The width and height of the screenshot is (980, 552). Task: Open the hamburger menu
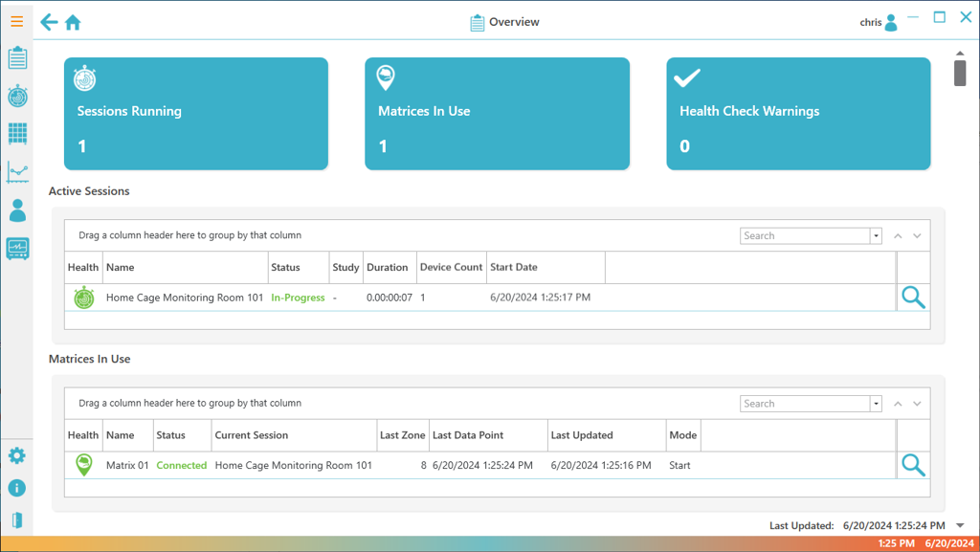pos(17,22)
